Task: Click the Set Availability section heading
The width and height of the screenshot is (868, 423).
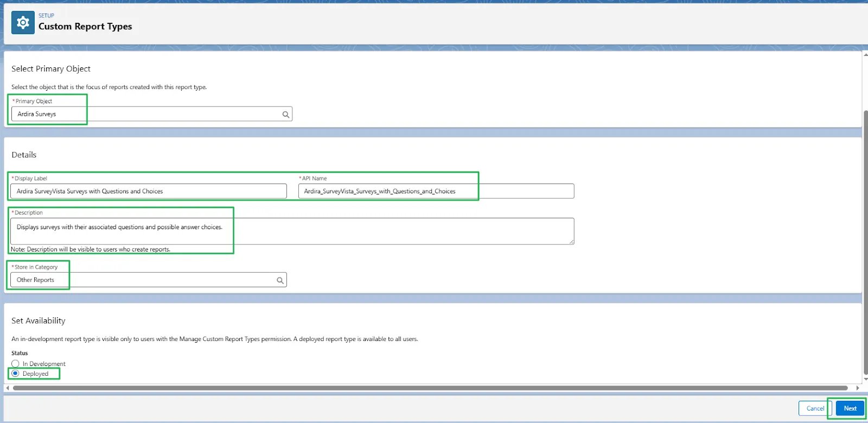Action: (x=39, y=321)
